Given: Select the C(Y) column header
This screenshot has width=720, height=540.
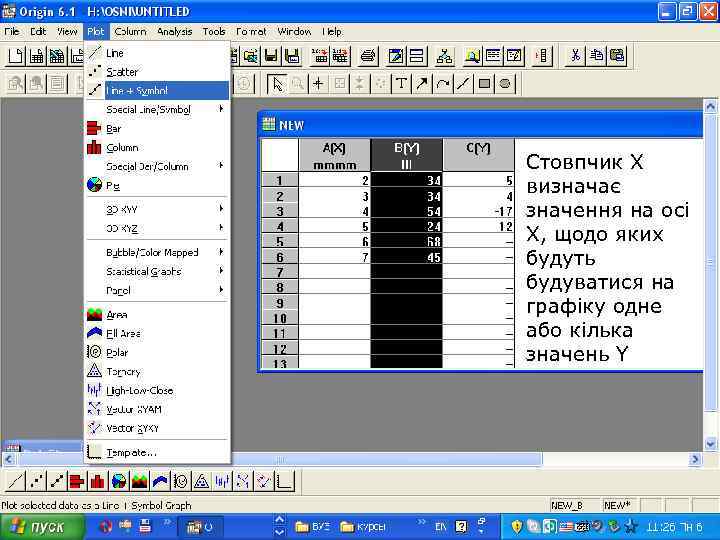Looking at the screenshot, I should coord(478,155).
